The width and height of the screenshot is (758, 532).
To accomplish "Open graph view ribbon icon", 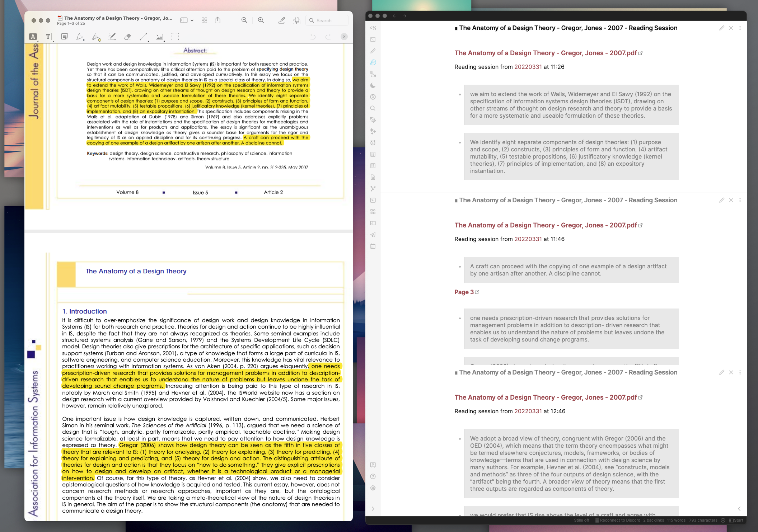I will click(373, 189).
